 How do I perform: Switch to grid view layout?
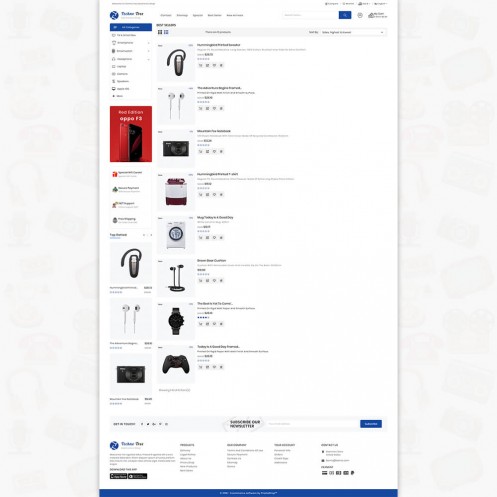click(x=160, y=32)
